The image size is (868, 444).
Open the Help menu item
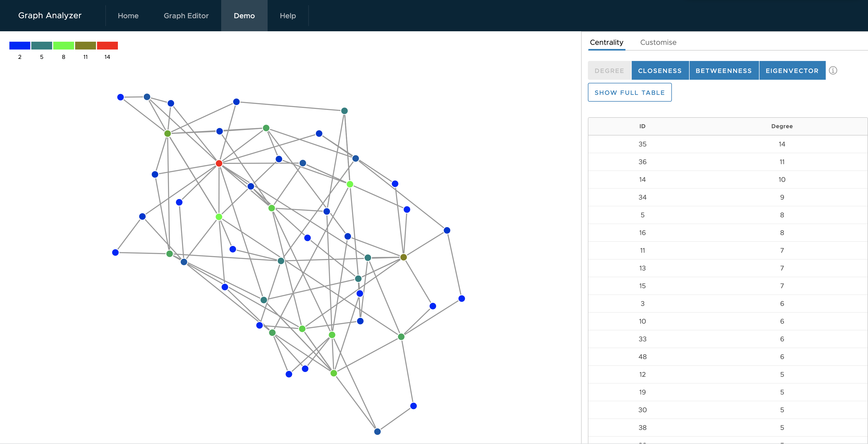287,16
